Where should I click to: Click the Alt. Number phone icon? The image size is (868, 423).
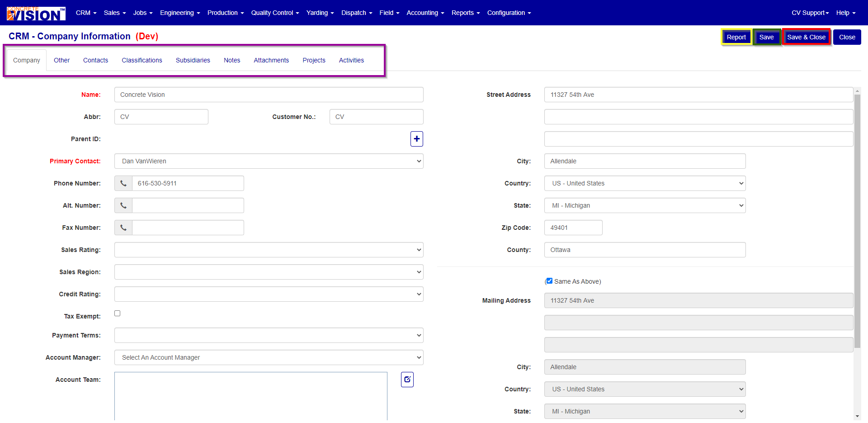(123, 205)
